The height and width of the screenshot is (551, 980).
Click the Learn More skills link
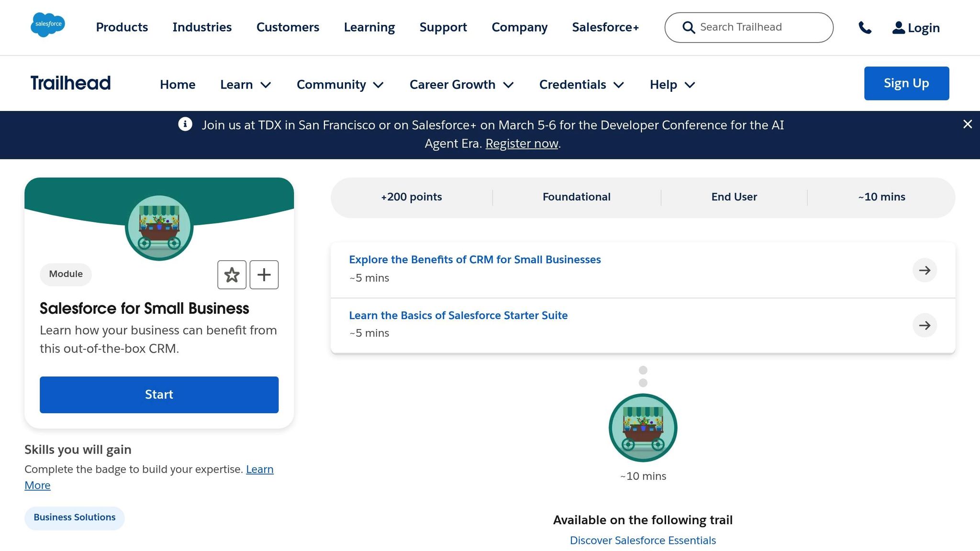pyautogui.click(x=260, y=469)
